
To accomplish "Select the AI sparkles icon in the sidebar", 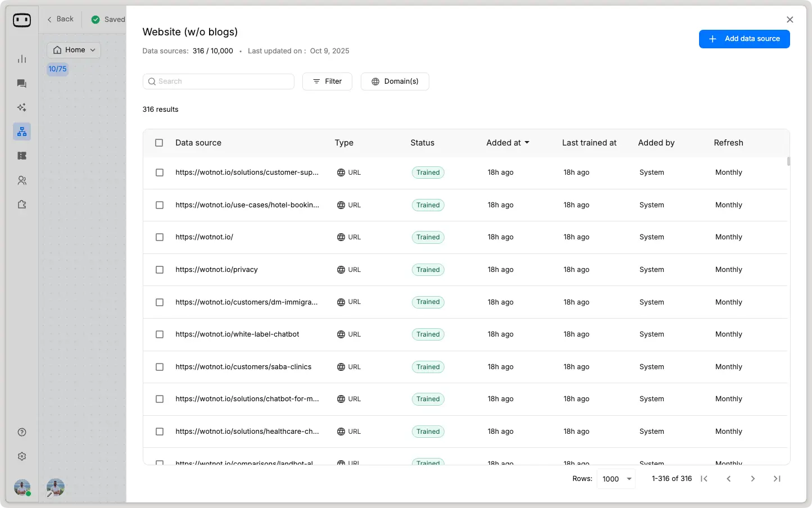I will 22,107.
